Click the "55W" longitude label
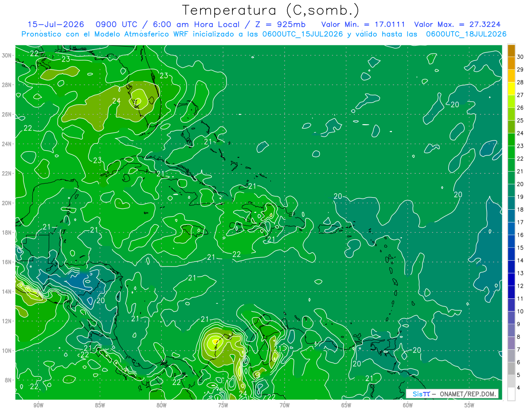The image size is (532, 411). pos(469,405)
